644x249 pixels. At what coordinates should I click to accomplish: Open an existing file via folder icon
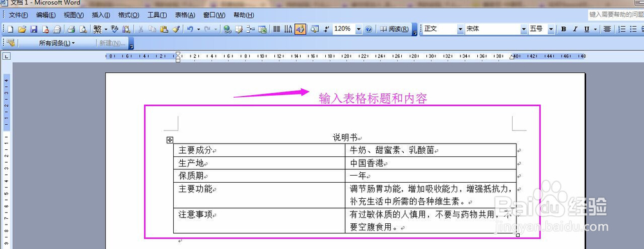tap(22, 29)
